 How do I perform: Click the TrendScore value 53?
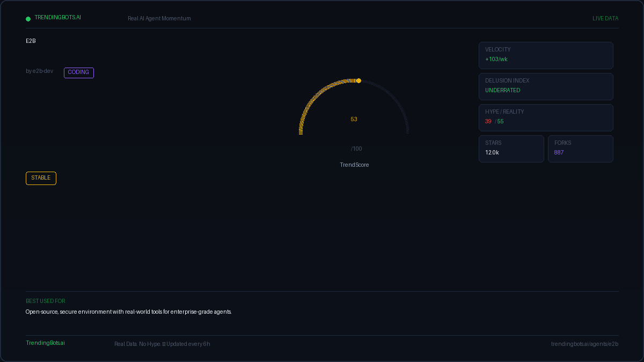pyautogui.click(x=354, y=120)
